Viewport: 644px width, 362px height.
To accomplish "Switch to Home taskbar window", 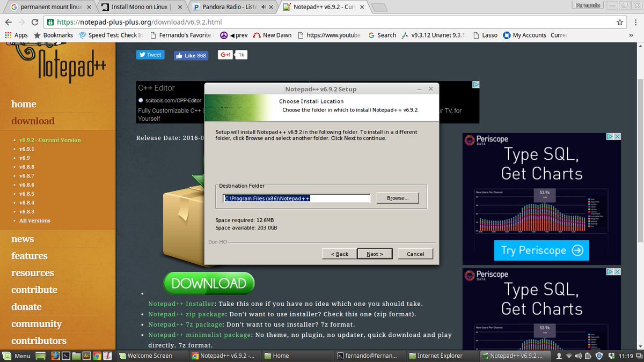I will (298, 356).
